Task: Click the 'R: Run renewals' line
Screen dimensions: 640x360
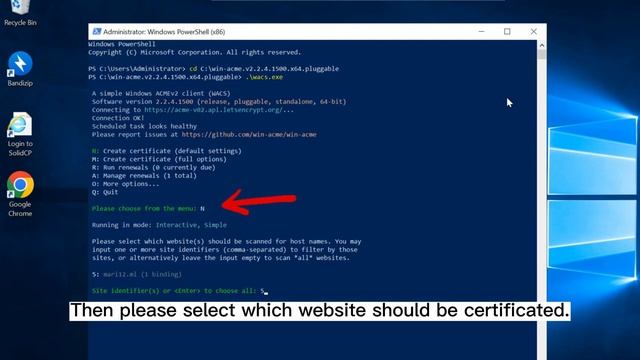Action: point(153,167)
